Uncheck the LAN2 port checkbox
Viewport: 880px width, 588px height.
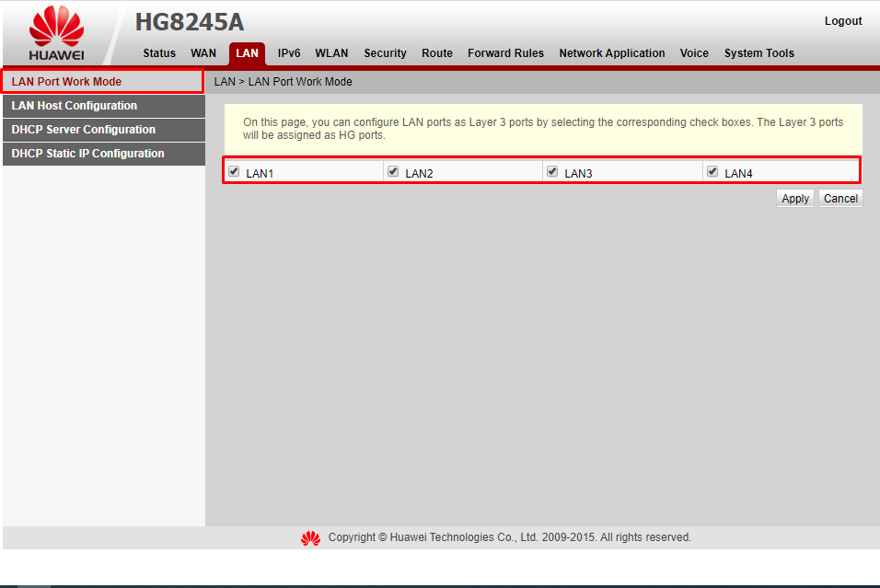(x=393, y=170)
